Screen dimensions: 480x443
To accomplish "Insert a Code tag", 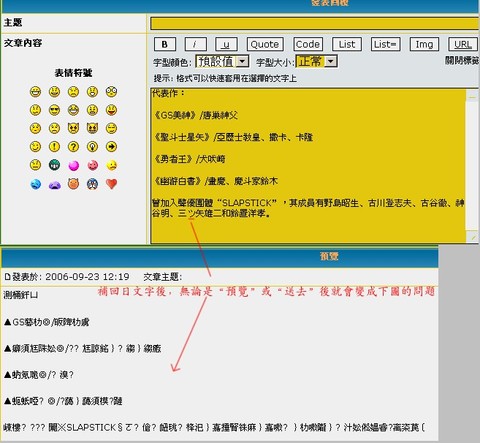I will click(308, 44).
